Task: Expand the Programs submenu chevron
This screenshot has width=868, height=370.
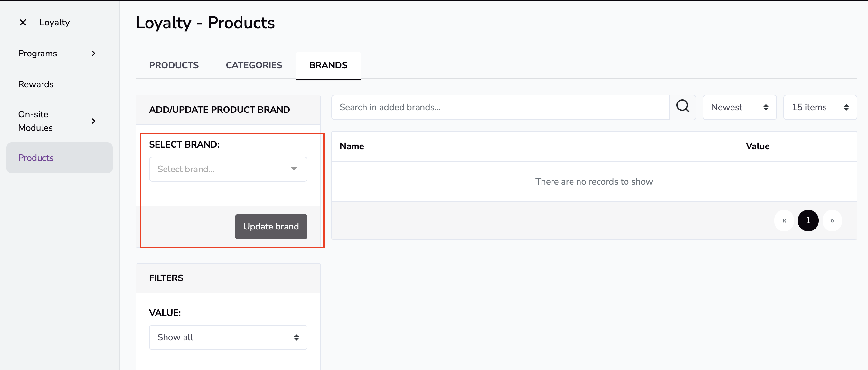Action: (93, 53)
